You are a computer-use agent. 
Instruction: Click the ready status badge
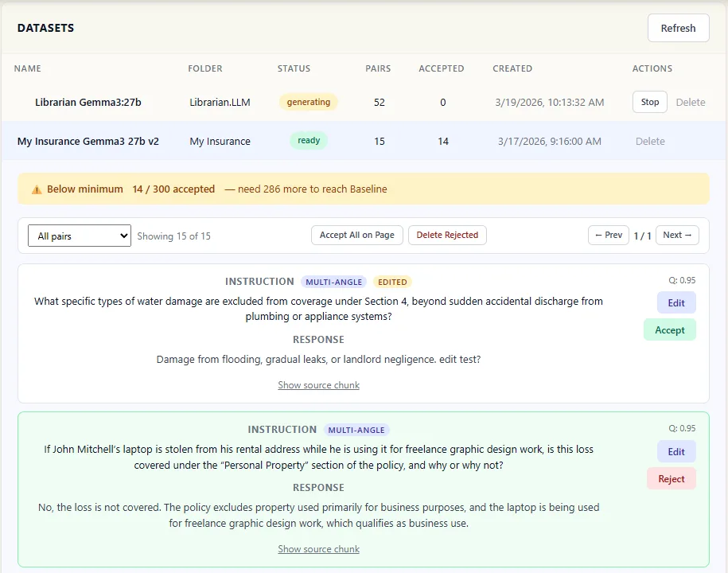point(309,141)
